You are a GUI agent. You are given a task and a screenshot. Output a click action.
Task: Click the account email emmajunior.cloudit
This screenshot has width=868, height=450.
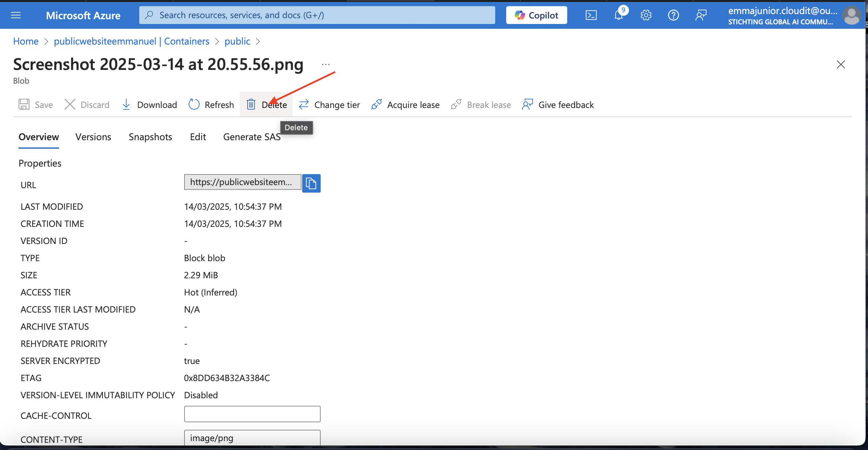783,11
